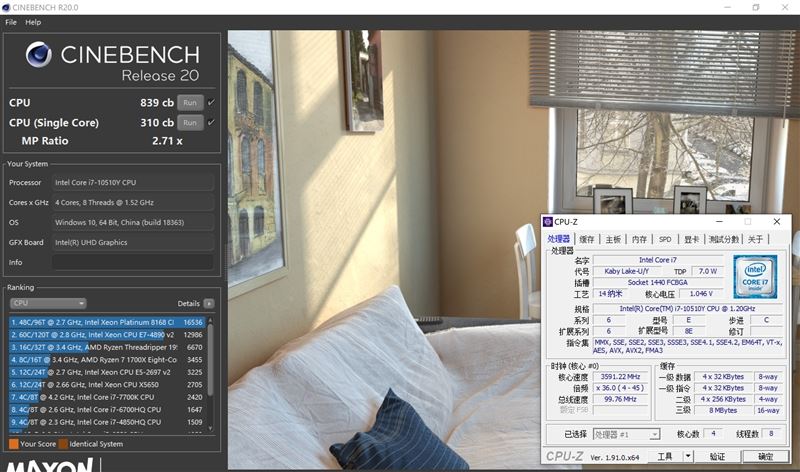The width and height of the screenshot is (800, 472).
Task: Click the Cinebench title bar app icon
Action: [6, 7]
